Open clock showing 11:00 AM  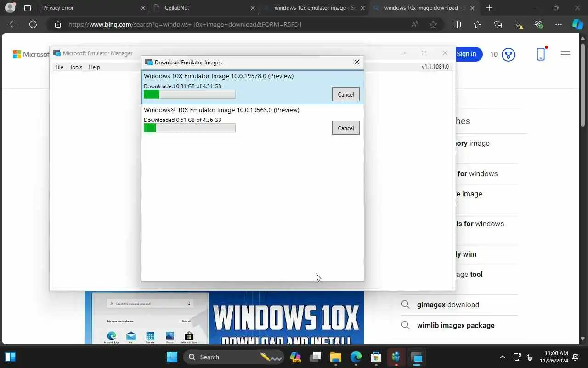coord(554,357)
